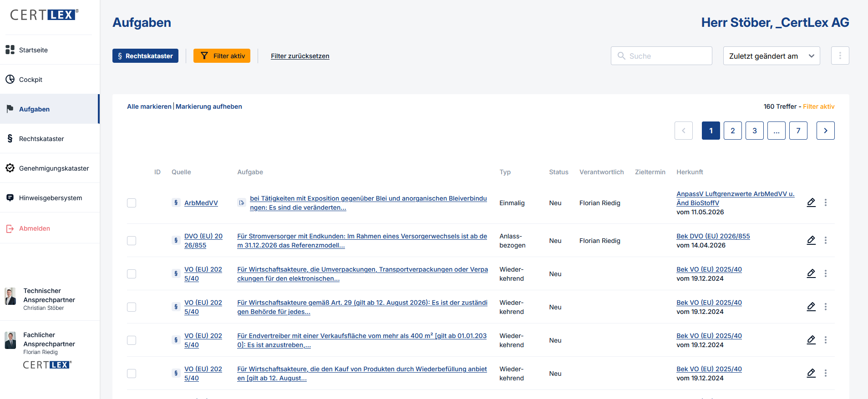Image resolution: width=868 pixels, height=399 pixels.
Task: Check the box for the Endvertreiber task row
Action: tap(132, 340)
